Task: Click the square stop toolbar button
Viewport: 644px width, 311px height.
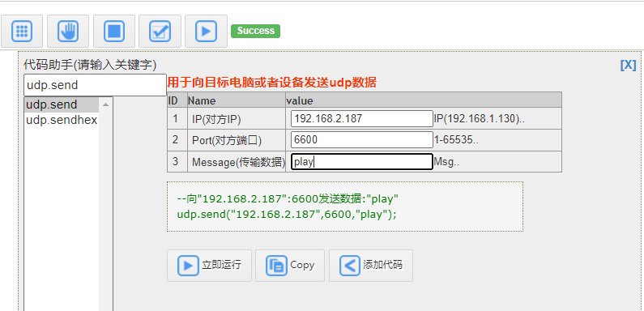Action: [113, 32]
